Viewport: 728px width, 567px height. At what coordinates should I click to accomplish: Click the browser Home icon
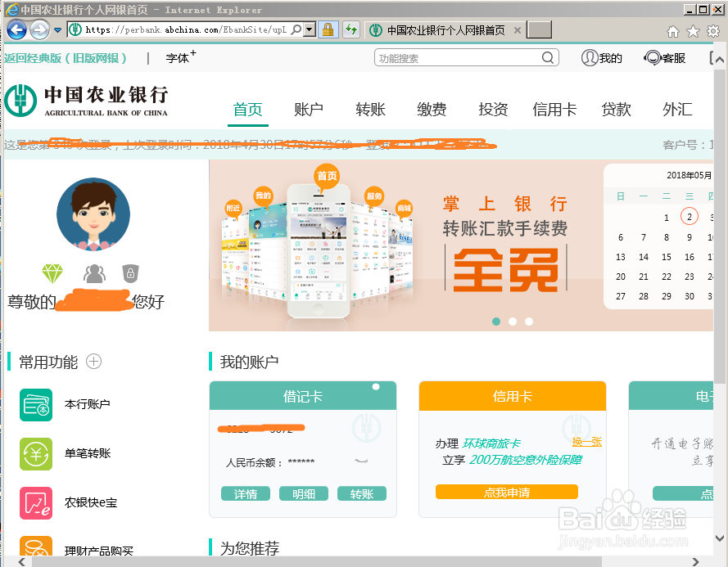pyautogui.click(x=673, y=31)
